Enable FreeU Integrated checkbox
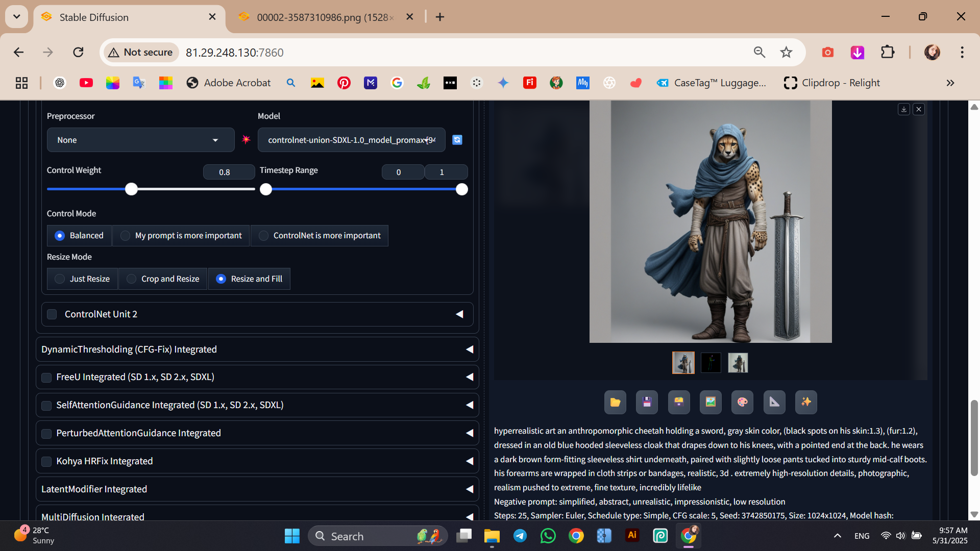The height and width of the screenshot is (551, 980). 46,378
